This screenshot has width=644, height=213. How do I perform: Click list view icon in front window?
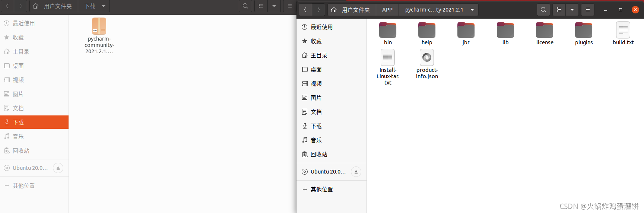[559, 10]
